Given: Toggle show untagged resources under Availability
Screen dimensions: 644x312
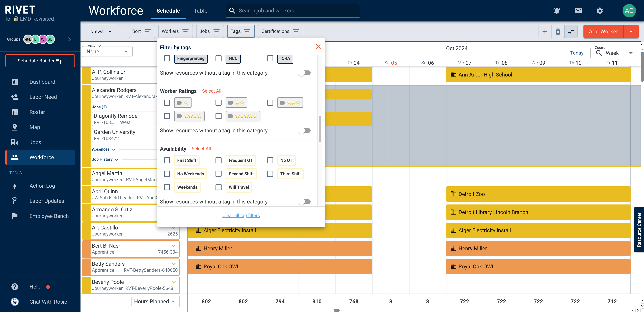Looking at the screenshot, I should pyautogui.click(x=305, y=201).
